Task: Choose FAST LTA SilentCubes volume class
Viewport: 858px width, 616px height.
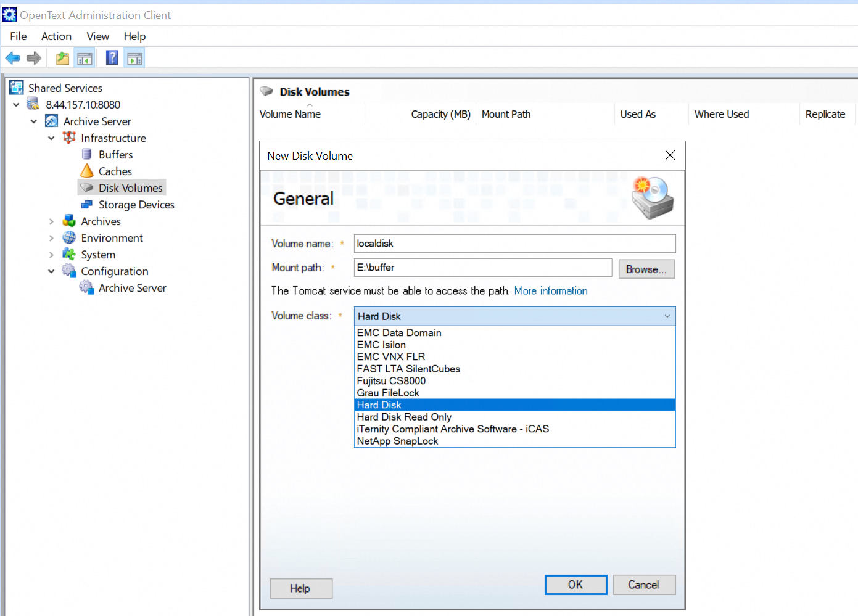Action: [x=515, y=369]
